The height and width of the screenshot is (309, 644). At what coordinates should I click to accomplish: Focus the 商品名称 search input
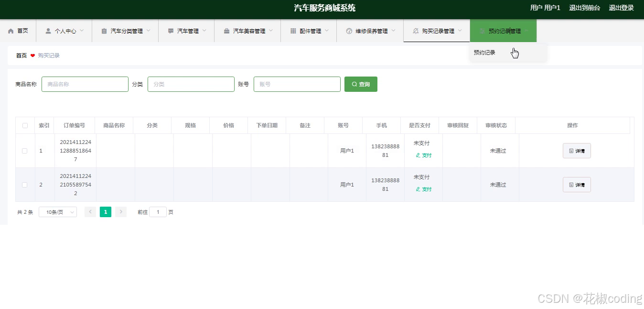coord(85,84)
